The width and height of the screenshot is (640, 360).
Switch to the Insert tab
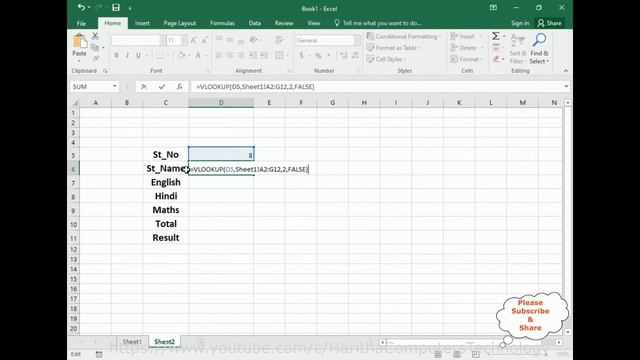point(142,23)
